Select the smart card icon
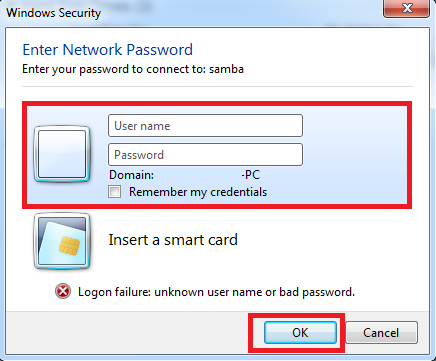Viewport: 436px width, 361px height. (x=62, y=241)
